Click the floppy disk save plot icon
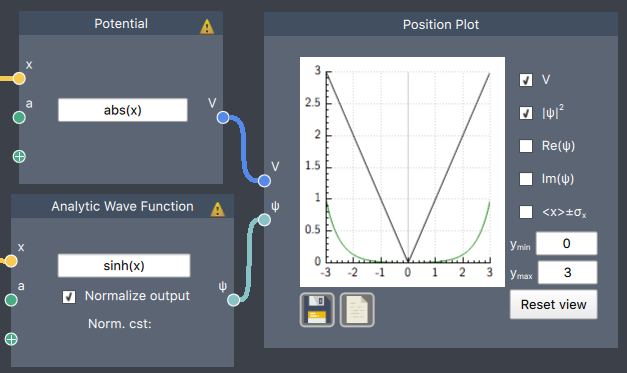Screen dimensions: 627x373 (317, 310)
